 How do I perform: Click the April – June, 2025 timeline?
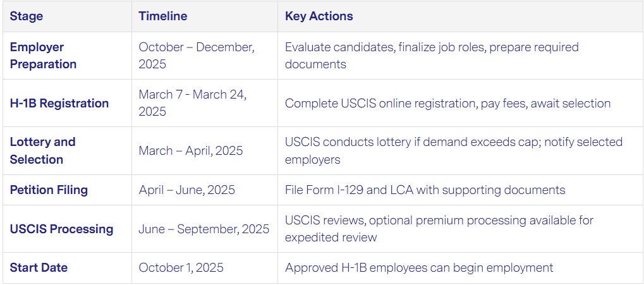pos(187,190)
